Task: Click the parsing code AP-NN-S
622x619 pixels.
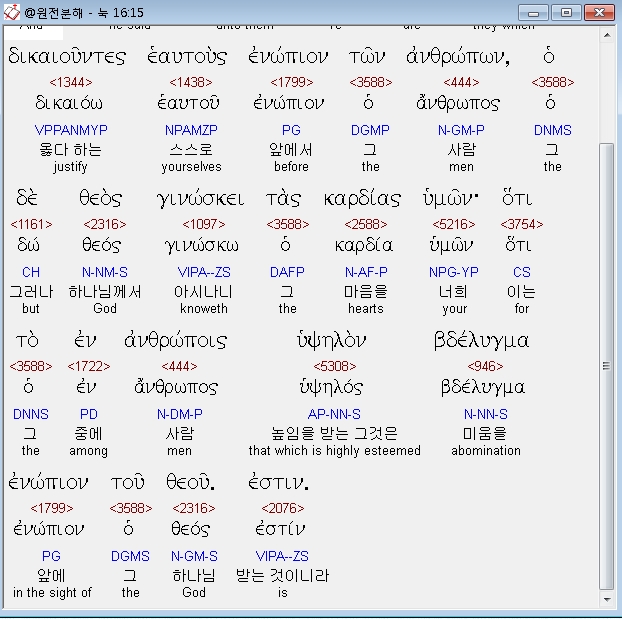Action: pyautogui.click(x=334, y=414)
